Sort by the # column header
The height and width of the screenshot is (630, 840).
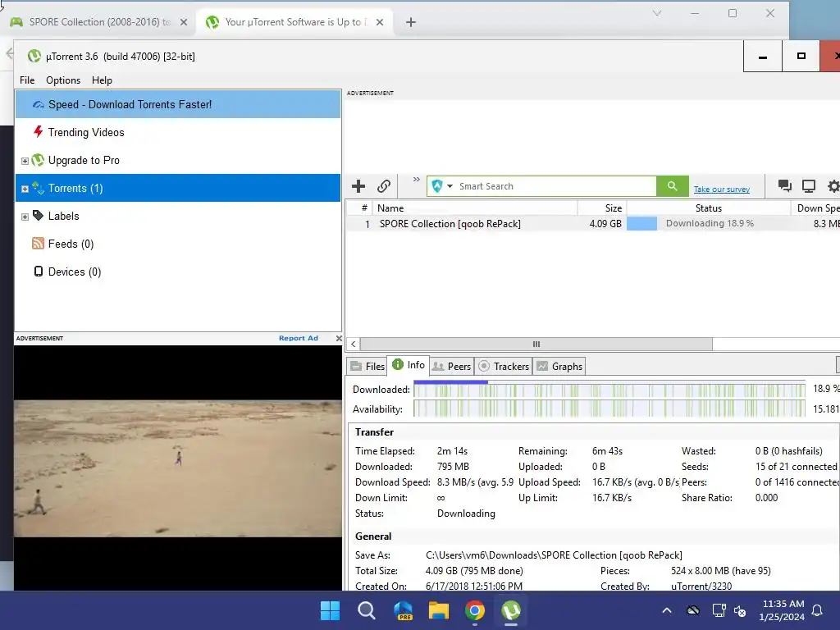pyautogui.click(x=359, y=208)
